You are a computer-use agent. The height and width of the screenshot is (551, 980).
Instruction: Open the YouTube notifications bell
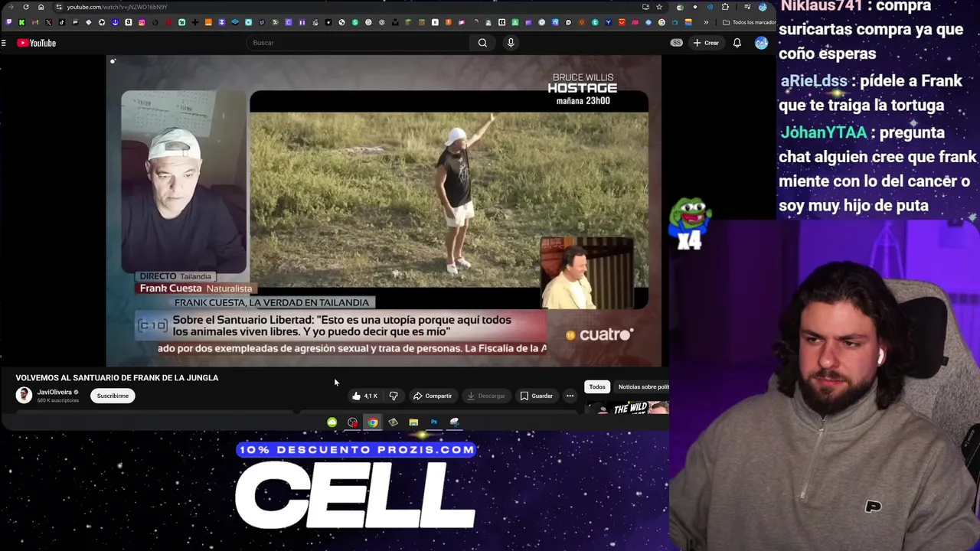tap(737, 43)
